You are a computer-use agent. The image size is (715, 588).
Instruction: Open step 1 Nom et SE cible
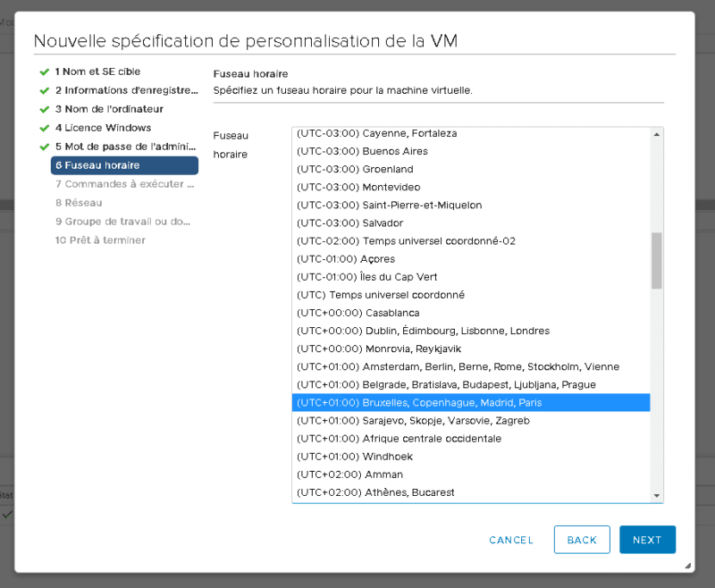(x=97, y=71)
